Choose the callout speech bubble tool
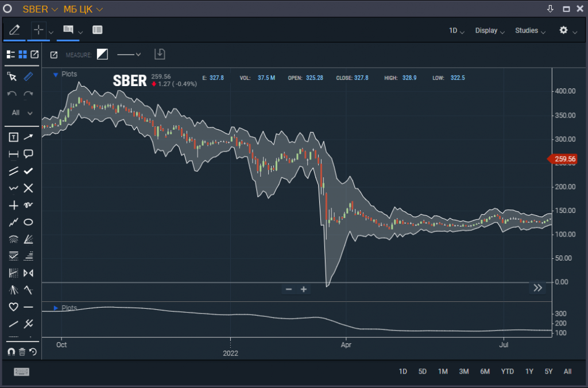 pos(28,154)
